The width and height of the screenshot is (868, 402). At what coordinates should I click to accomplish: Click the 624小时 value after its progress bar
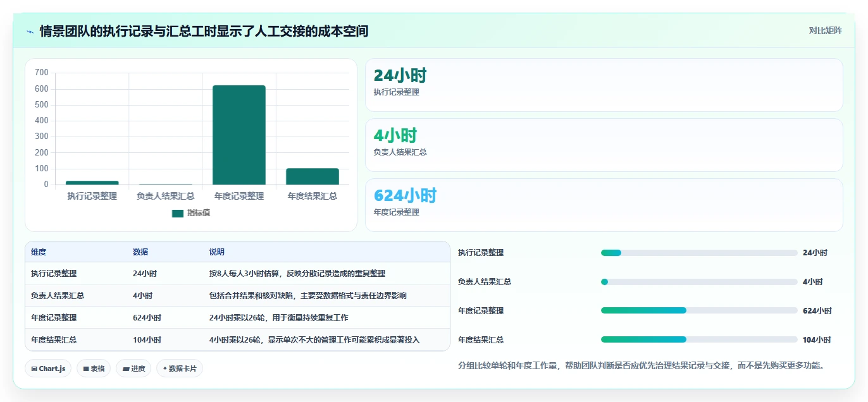pyautogui.click(x=817, y=310)
